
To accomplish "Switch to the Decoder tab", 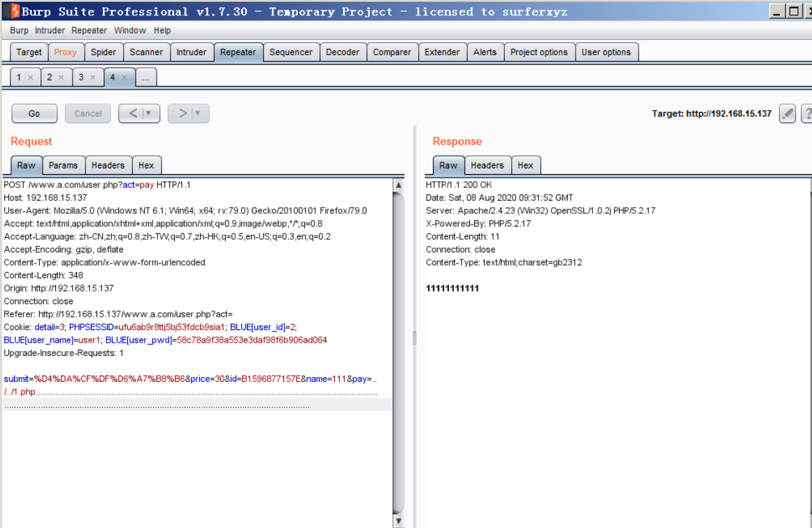I will [343, 52].
